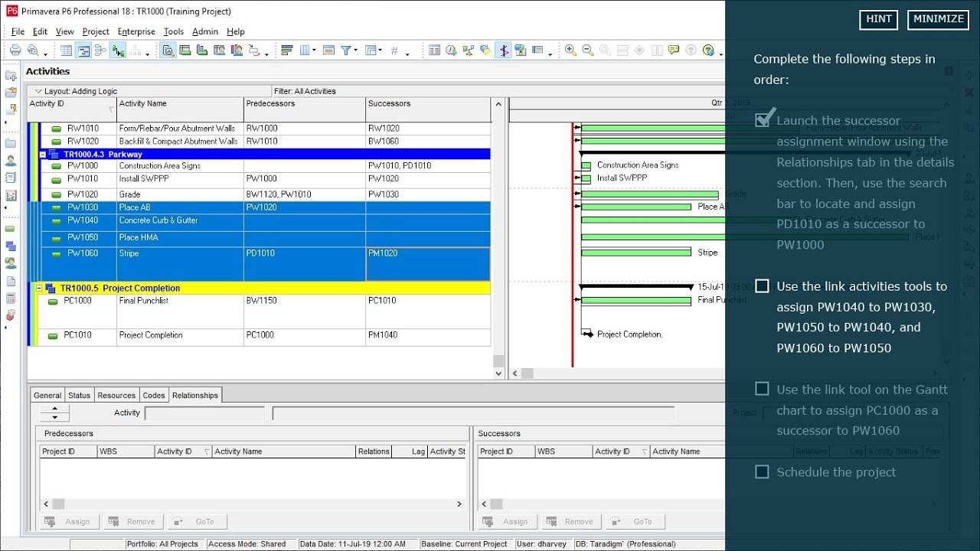Open Help from the question mark globe icon
The width and height of the screenshot is (980, 551).
point(708,51)
